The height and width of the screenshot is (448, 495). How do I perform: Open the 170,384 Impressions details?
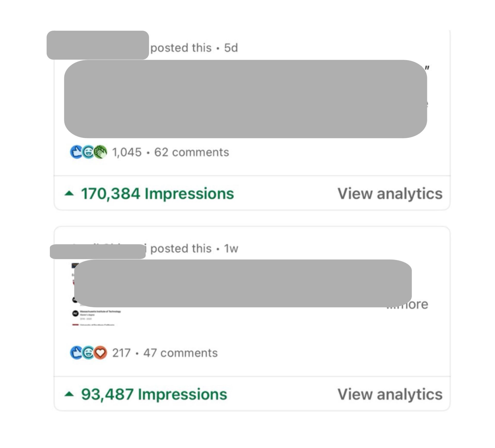point(158,194)
